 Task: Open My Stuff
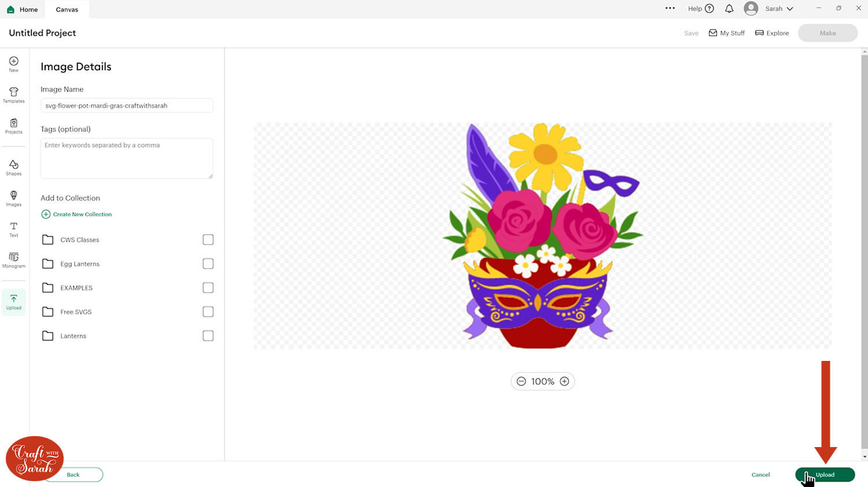[727, 33]
